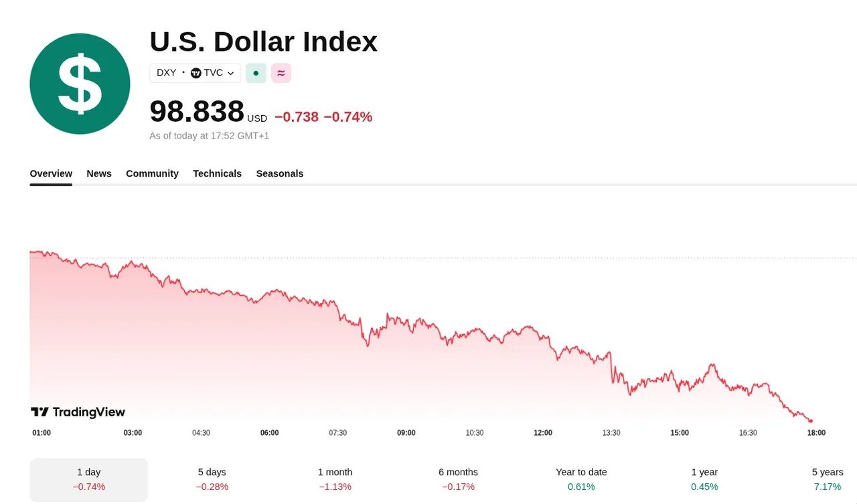Open the Community tab
Screen dimensions: 857x504
[152, 173]
